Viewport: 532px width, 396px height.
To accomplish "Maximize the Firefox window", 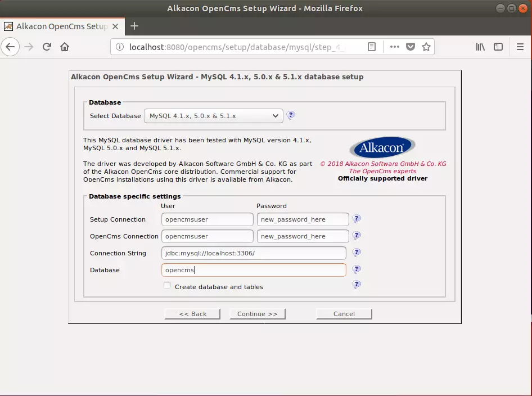I will tap(512, 8).
